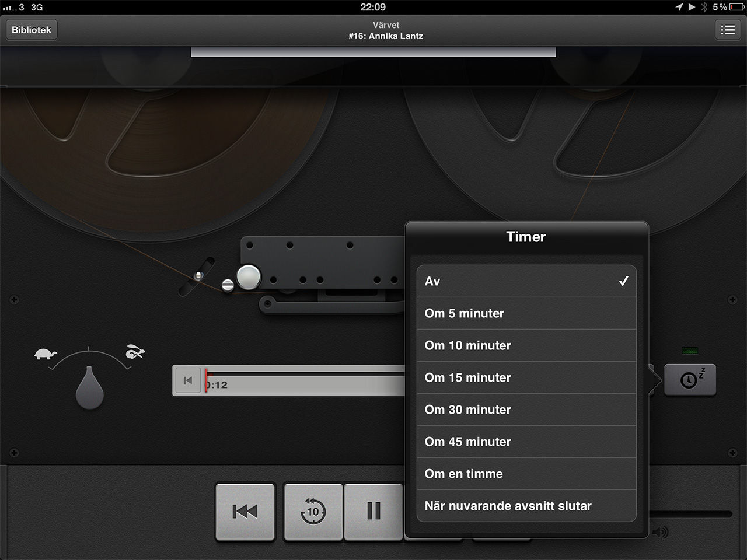747x560 pixels.
Task: Select the Av timer option
Action: pos(526,281)
